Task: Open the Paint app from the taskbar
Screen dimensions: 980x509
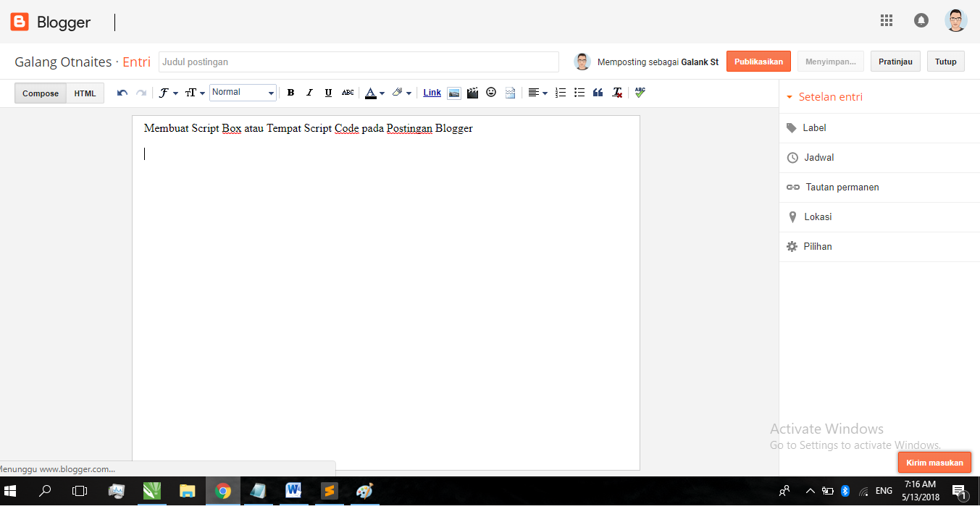Action: tap(364, 491)
